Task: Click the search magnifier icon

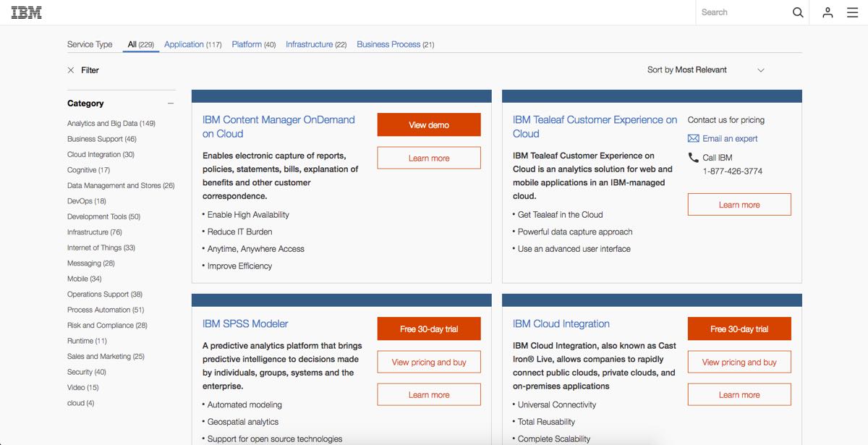Action: (x=798, y=12)
